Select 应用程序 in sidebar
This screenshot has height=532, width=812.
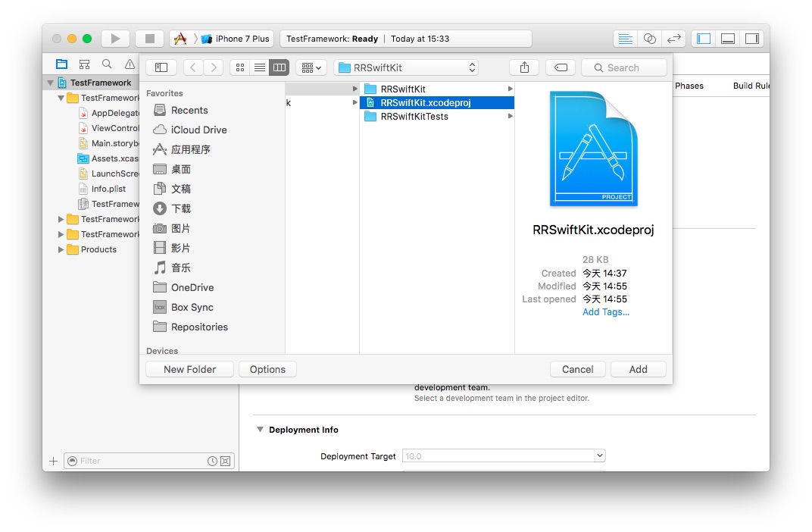213,150
